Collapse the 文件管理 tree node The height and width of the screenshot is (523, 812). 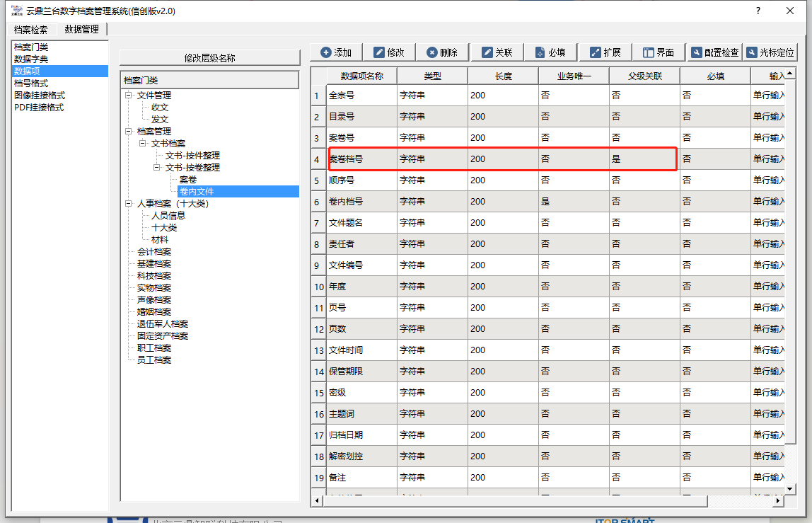128,96
